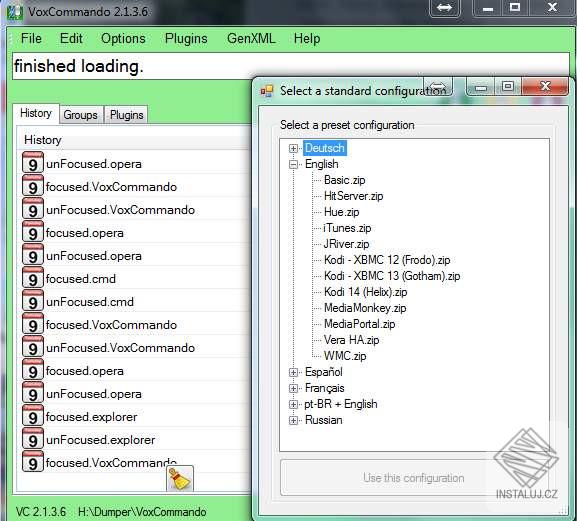Switch to the History tab
Image resolution: width=577 pixels, height=521 pixels.
click(36, 113)
